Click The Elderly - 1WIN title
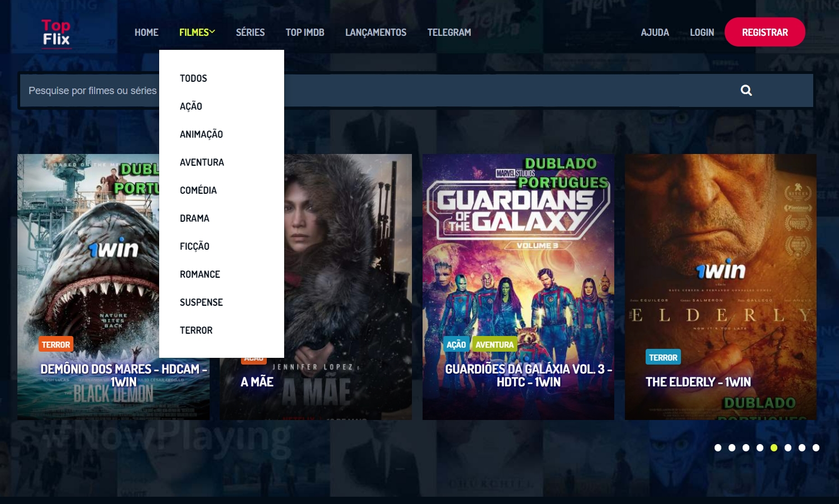839x504 pixels. 698,382
